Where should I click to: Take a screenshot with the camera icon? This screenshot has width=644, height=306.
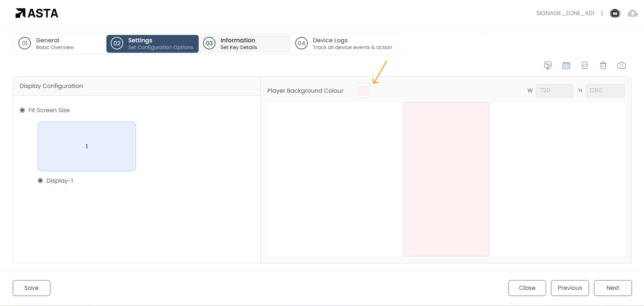tap(622, 65)
